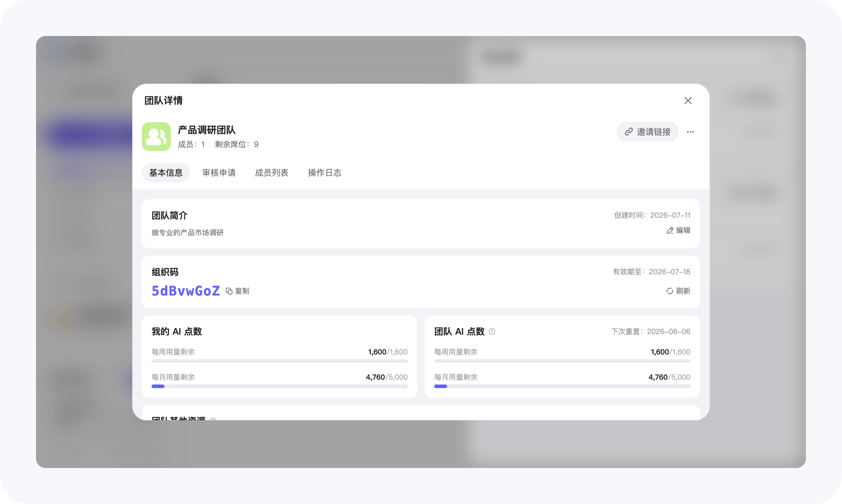Click the 我的 AI 点数 weekly usage bar

coord(279,361)
